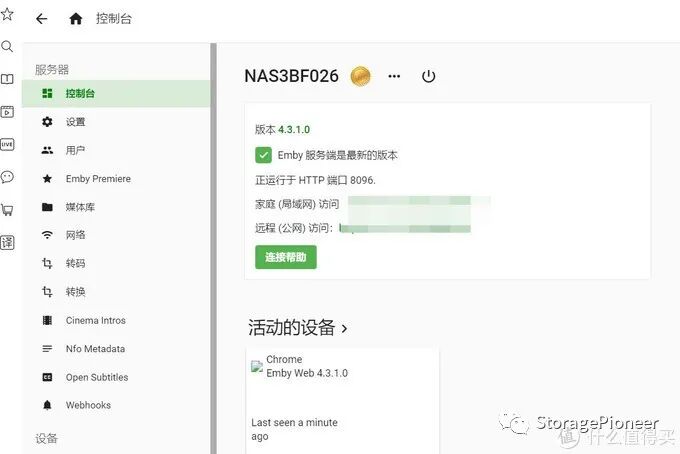Click the folder icon beside 媒体库
The image size is (680, 454).
click(x=47, y=207)
